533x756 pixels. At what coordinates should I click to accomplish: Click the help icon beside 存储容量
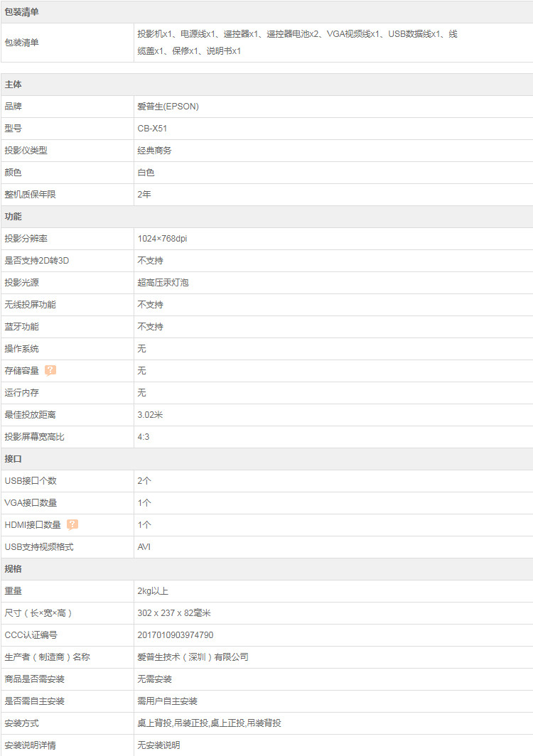50,370
